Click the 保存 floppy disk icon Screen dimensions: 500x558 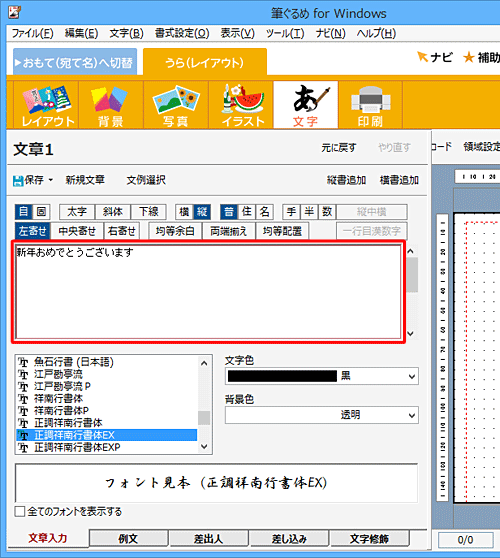[x=18, y=181]
